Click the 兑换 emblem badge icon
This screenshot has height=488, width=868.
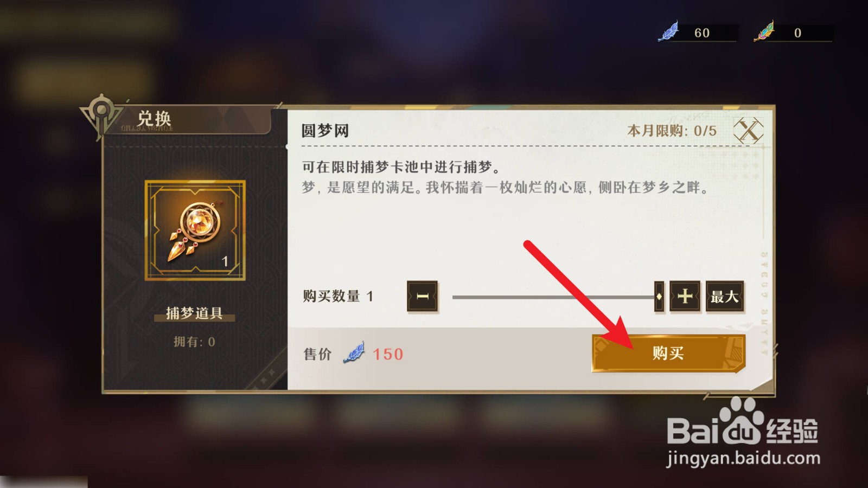pos(101,114)
